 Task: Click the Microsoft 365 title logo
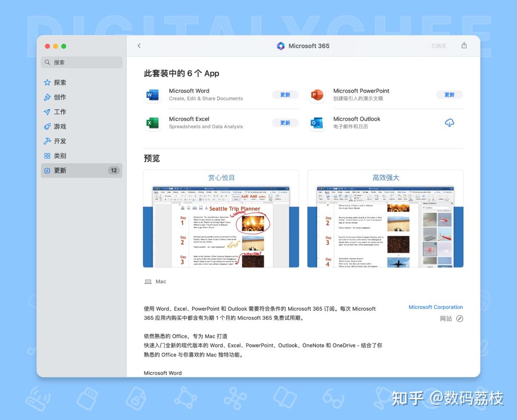(x=281, y=46)
